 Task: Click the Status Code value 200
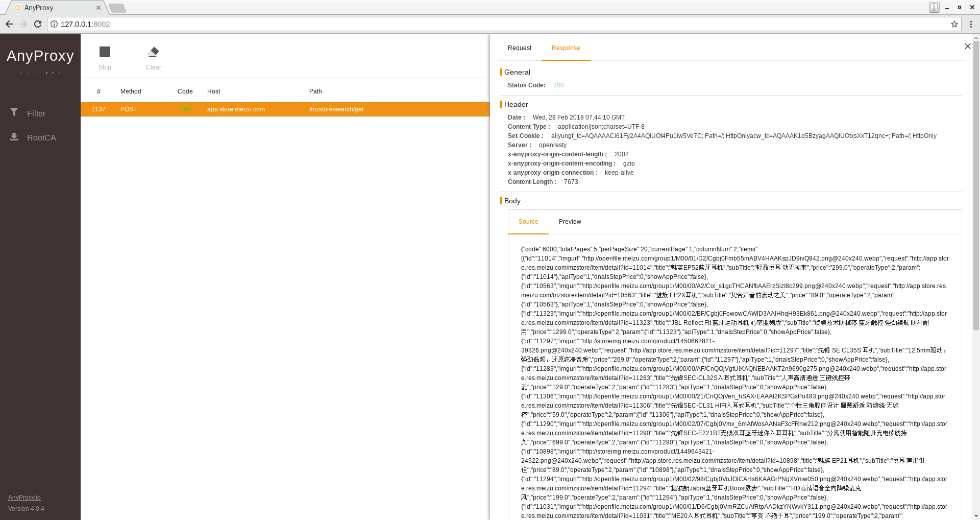(x=558, y=85)
